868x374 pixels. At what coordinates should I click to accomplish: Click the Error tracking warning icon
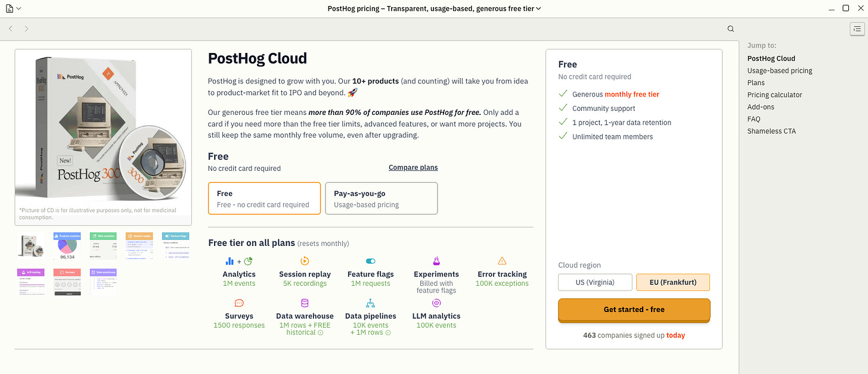tap(502, 261)
